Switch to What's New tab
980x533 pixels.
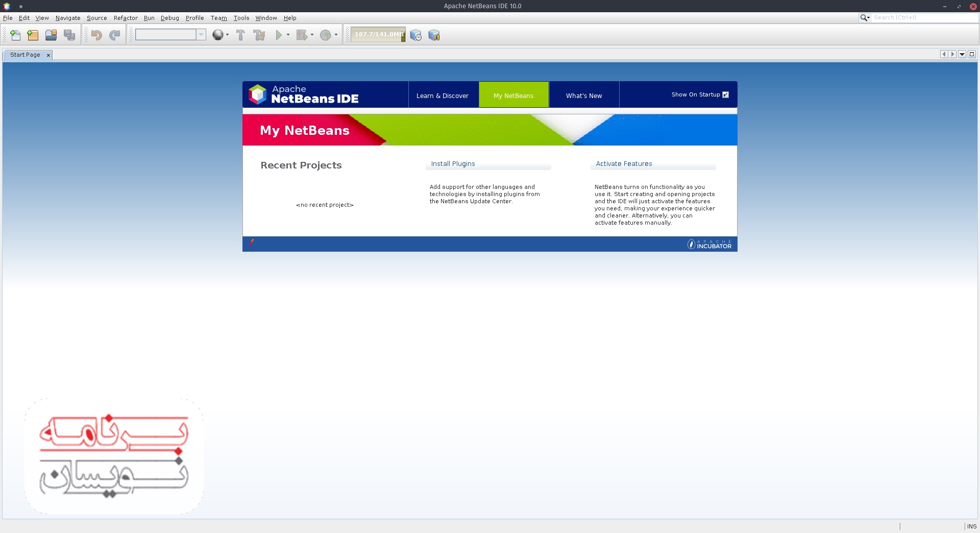point(584,95)
